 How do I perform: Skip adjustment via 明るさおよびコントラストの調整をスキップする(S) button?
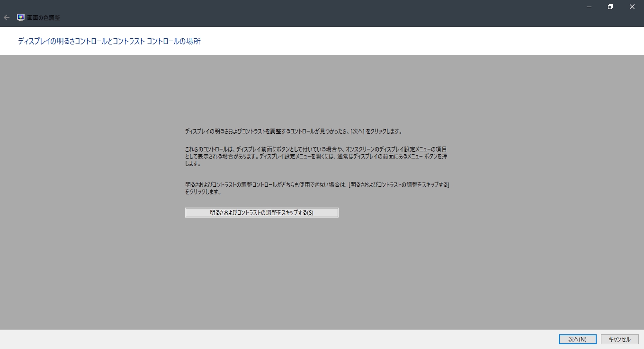tap(261, 213)
